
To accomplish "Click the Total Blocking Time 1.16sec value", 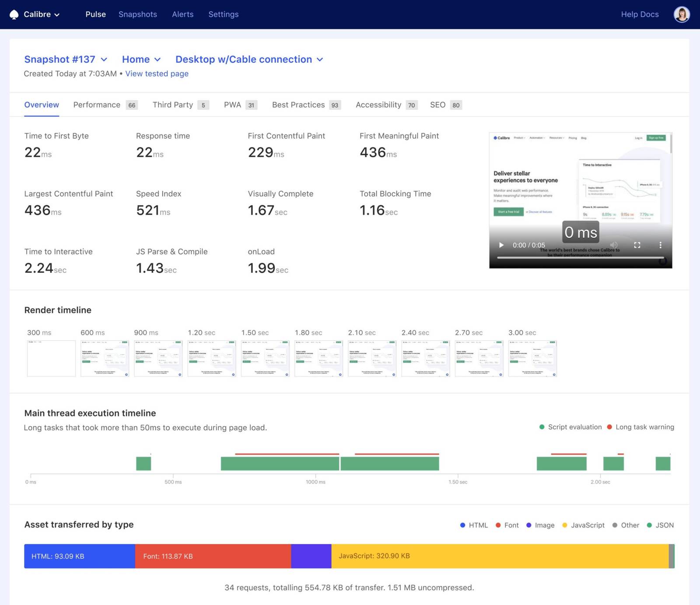I will point(378,210).
